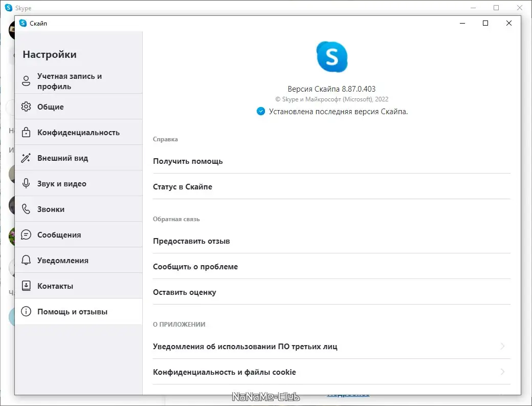
Task: Open Статус в Скайпе
Action: [331, 187]
